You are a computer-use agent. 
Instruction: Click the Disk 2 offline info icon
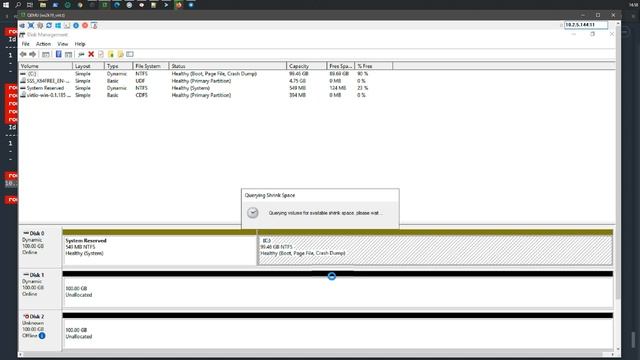click(x=42, y=336)
